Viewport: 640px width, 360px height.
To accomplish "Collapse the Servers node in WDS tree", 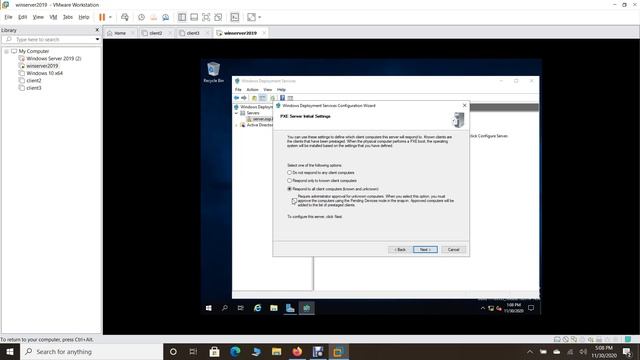I will click(236, 113).
